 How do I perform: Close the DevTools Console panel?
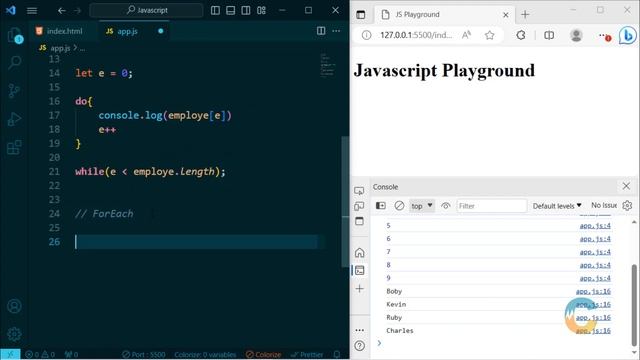626,186
